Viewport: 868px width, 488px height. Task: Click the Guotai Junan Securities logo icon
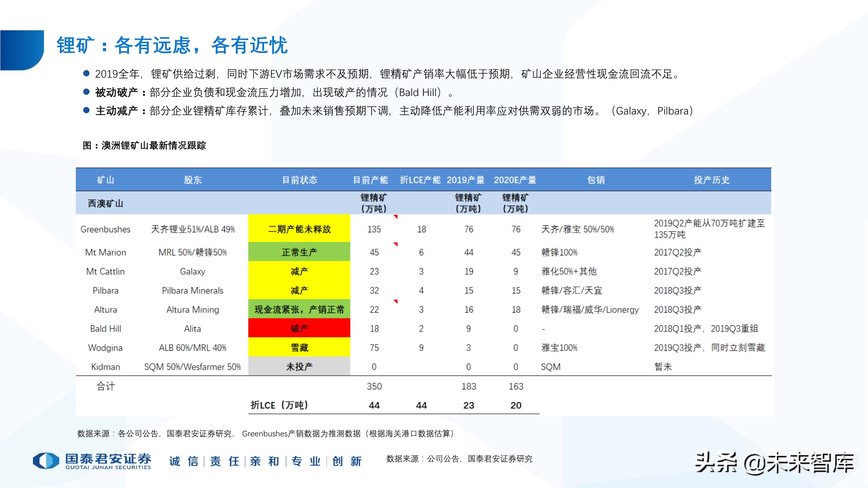pos(46,460)
